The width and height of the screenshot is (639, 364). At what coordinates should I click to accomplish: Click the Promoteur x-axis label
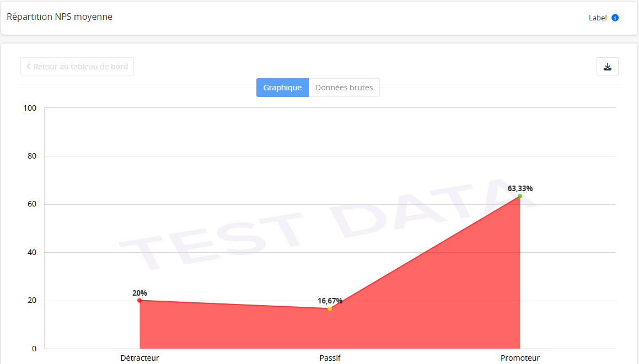coord(520,358)
